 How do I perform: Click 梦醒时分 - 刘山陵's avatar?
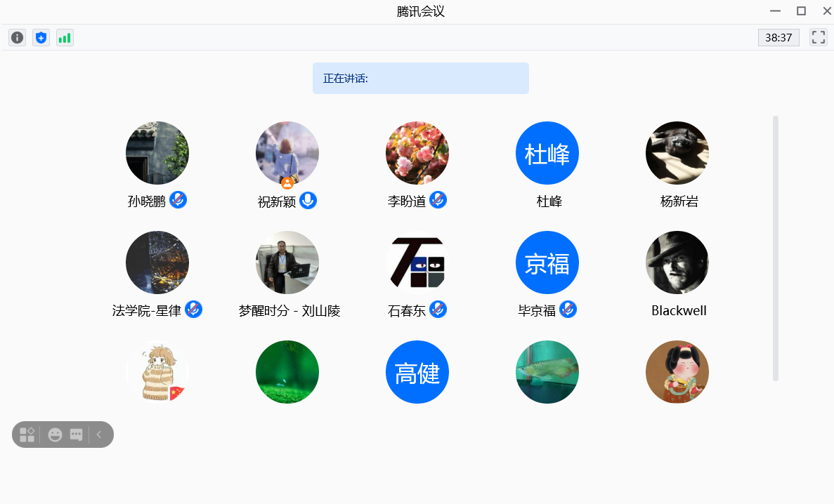point(287,263)
